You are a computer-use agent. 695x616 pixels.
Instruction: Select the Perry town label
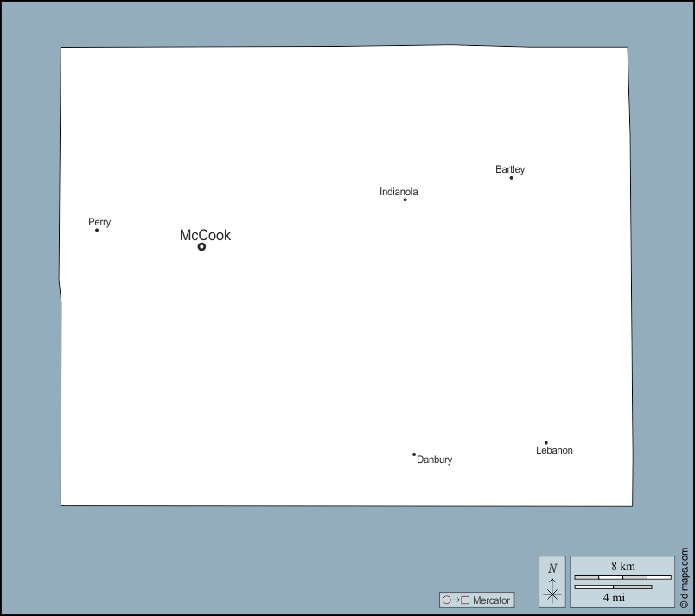pos(99,222)
